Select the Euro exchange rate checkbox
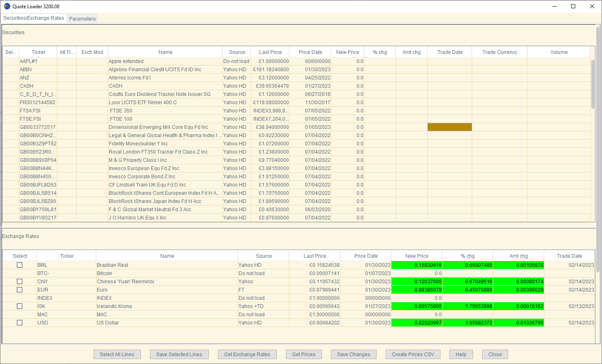 click(19, 290)
